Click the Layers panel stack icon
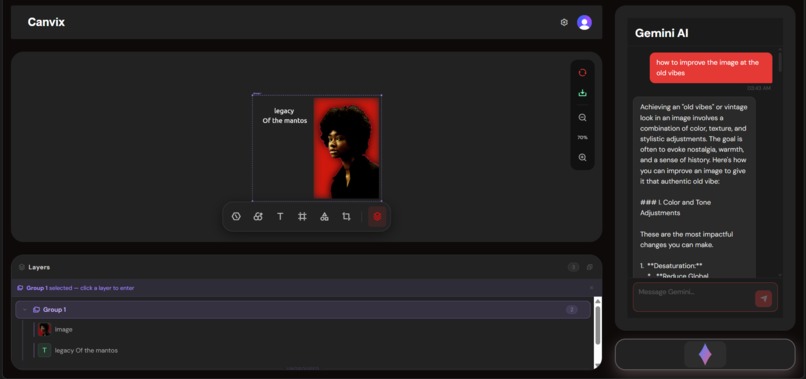 [22, 267]
